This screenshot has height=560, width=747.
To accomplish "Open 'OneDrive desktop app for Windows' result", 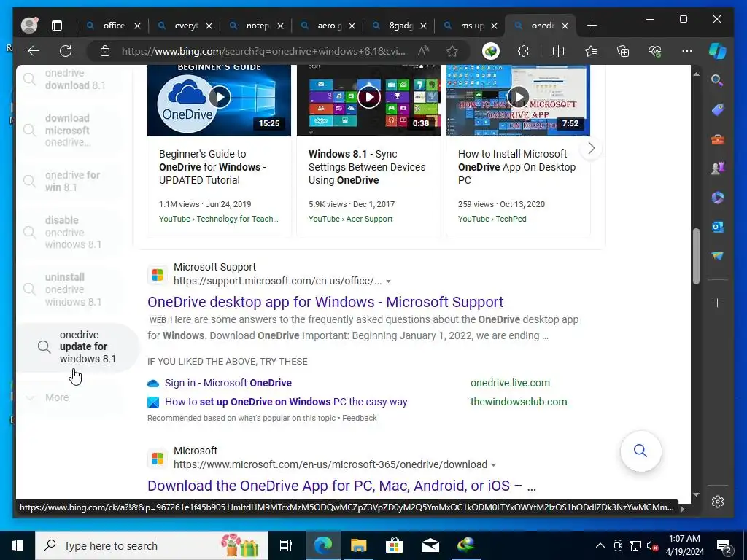I will click(325, 302).
